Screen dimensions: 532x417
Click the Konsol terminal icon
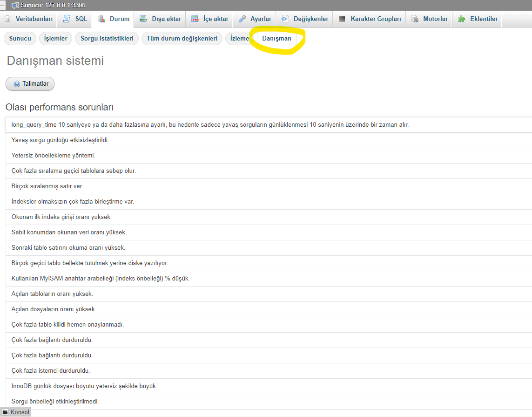[5, 412]
